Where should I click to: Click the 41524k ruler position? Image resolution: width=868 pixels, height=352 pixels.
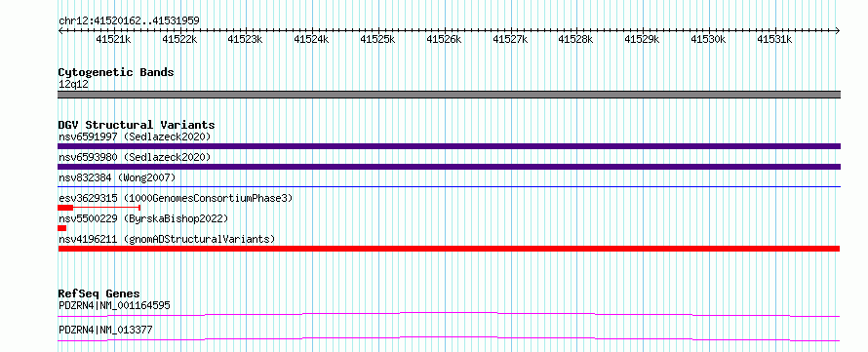[312, 39]
